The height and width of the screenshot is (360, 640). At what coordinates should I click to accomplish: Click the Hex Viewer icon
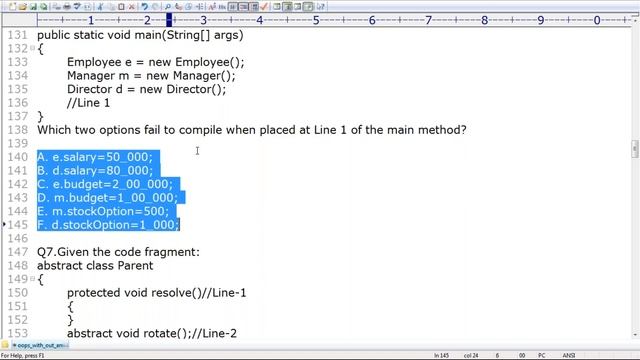(221, 7)
